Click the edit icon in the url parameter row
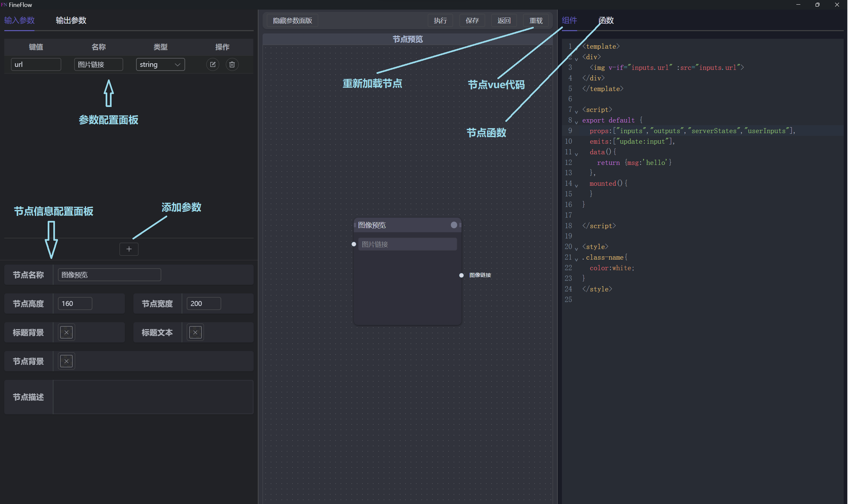This screenshot has width=848, height=504. point(213,65)
